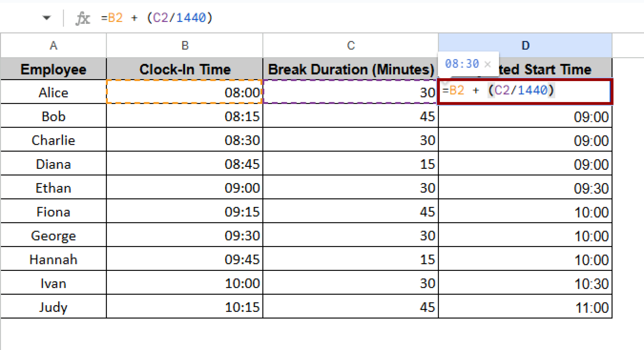644x350 pixels.
Task: Click Fiona's clock-in time 09:15 cell
Action: tap(184, 212)
